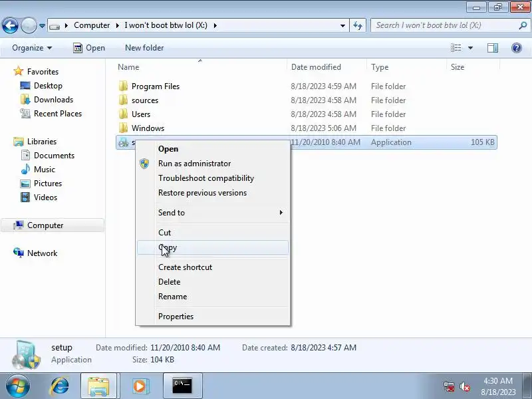The height and width of the screenshot is (399, 532).
Task: Click the setup application file icon
Action: point(123,142)
